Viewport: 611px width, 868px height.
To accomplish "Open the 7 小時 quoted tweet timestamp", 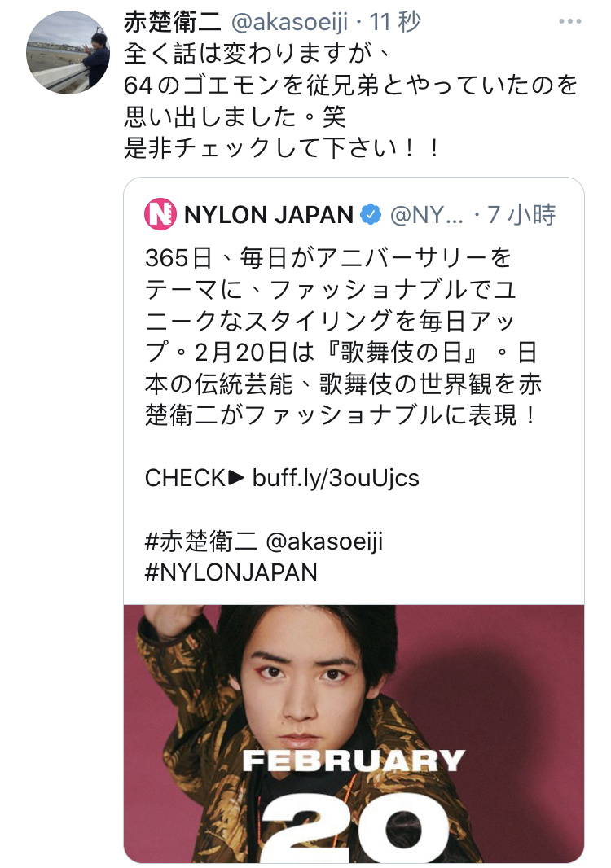I will pyautogui.click(x=521, y=215).
